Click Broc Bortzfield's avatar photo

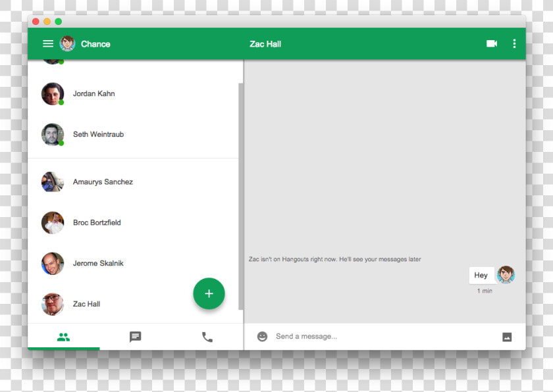[x=53, y=222]
